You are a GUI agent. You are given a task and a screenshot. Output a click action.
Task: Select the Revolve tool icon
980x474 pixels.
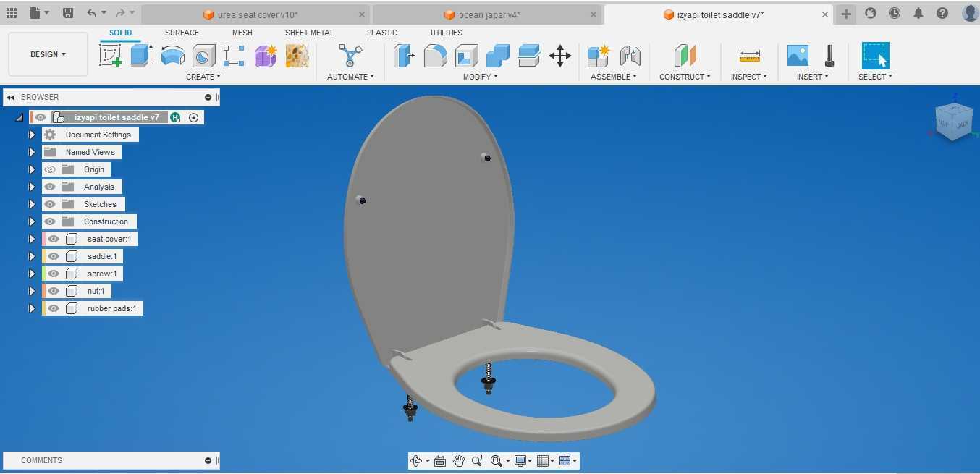pos(172,56)
